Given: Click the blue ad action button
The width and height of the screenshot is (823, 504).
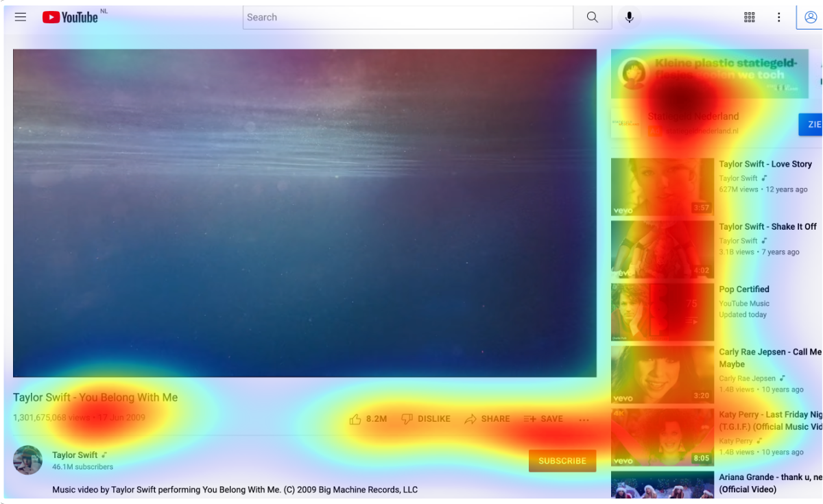Looking at the screenshot, I should pos(811,125).
